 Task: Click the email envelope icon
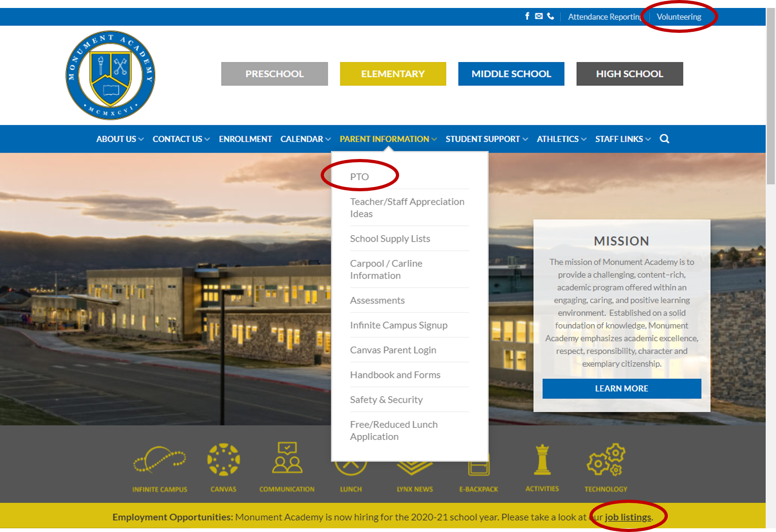point(539,16)
